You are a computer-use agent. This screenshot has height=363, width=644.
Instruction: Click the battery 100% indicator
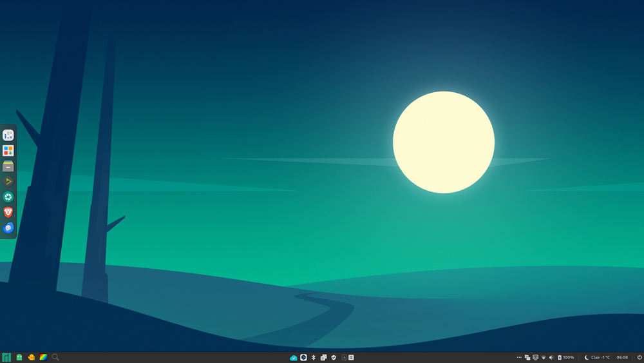click(x=566, y=357)
